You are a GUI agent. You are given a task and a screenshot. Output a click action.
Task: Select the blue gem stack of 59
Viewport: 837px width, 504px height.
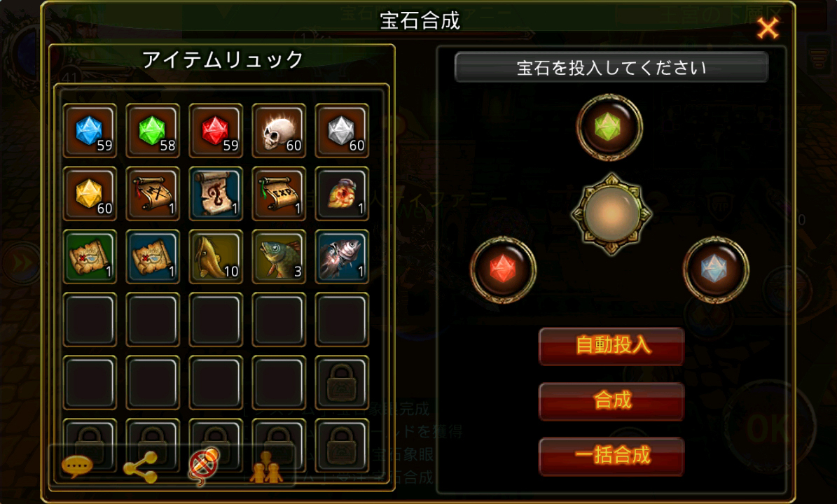pos(90,131)
